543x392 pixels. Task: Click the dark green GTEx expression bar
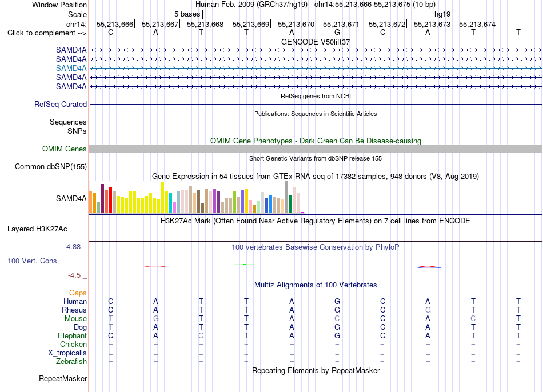pos(290,205)
